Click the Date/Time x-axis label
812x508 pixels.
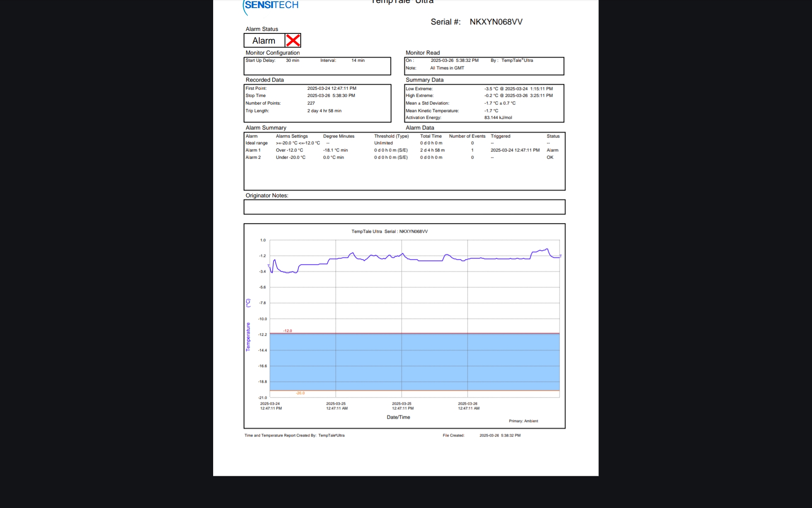tap(398, 417)
